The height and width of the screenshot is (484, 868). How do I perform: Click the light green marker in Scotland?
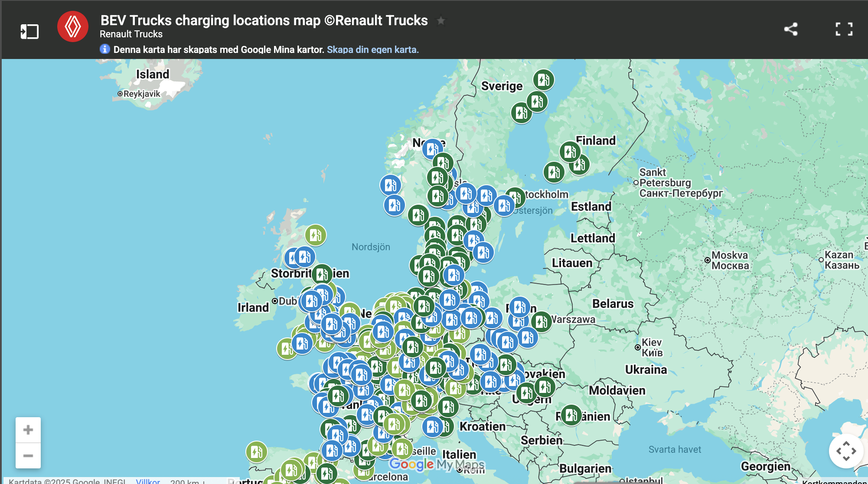point(315,235)
